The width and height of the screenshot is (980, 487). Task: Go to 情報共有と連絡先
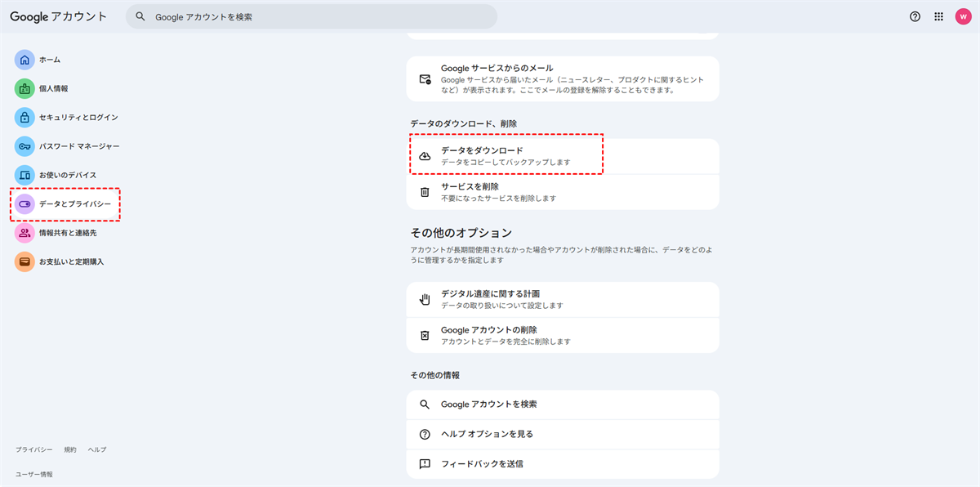[68, 233]
